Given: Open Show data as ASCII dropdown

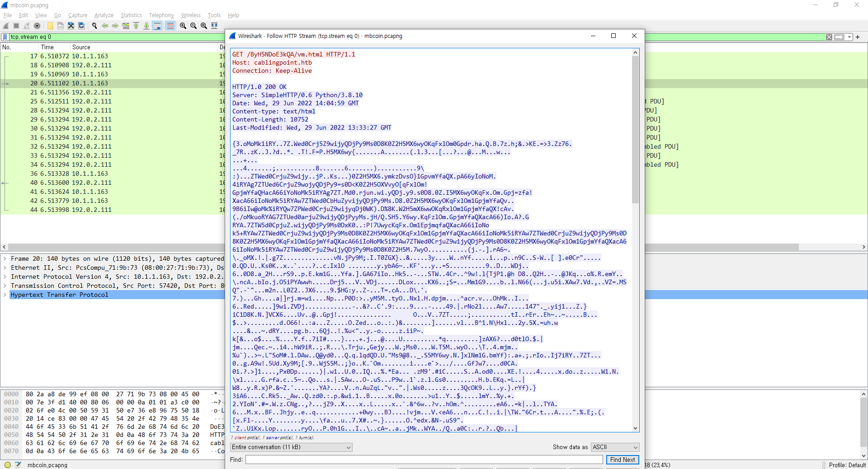Looking at the screenshot, I should pyautogui.click(x=615, y=447).
